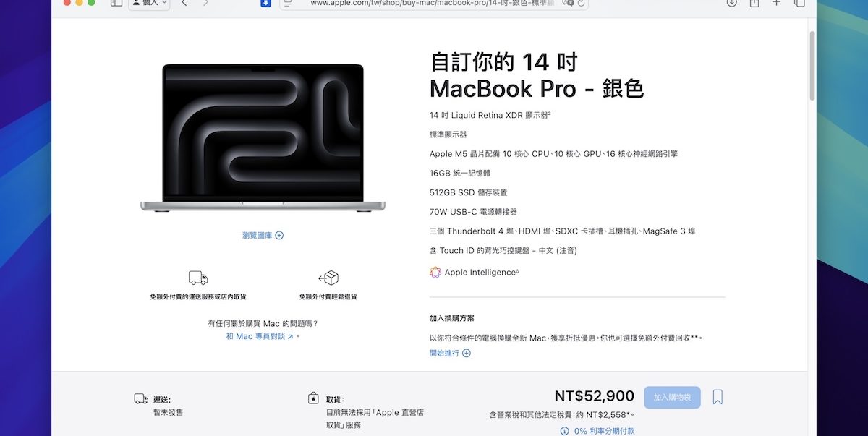Expand 開始進行 trade-in option
This screenshot has width=868, height=436.
450,353
